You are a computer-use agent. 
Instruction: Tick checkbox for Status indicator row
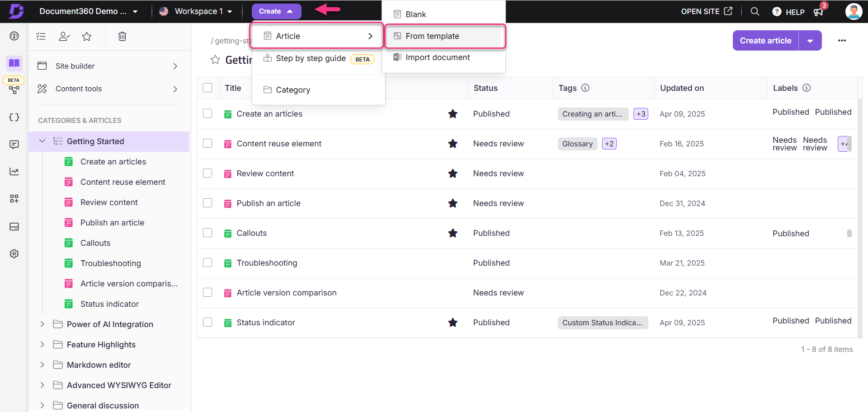point(208,322)
